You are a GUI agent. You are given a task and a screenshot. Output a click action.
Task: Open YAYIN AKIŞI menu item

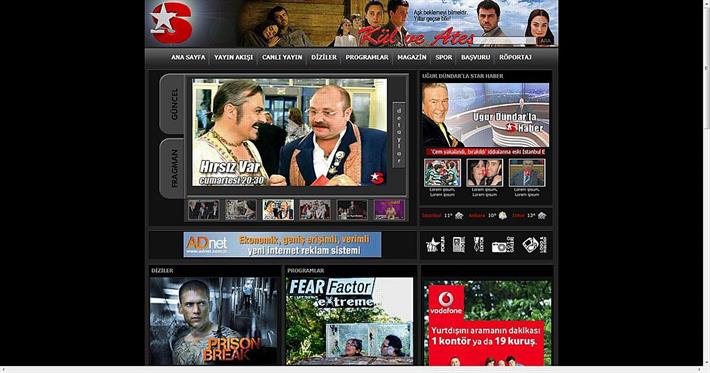(233, 57)
